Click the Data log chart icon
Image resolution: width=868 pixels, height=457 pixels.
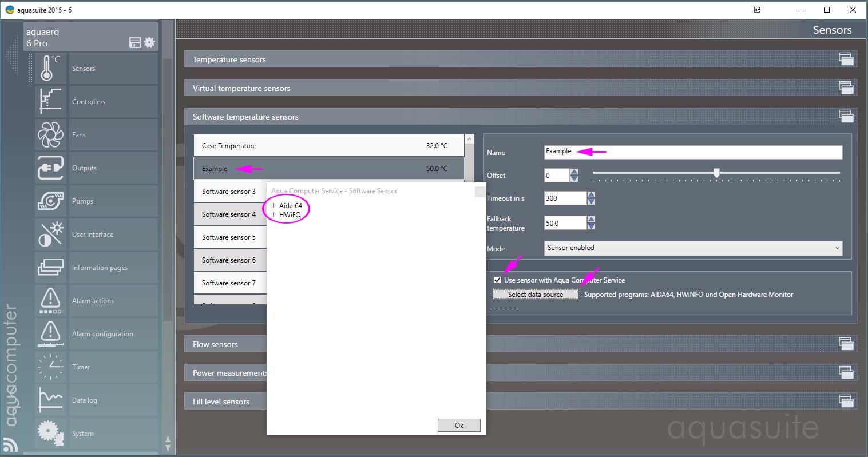click(x=50, y=400)
